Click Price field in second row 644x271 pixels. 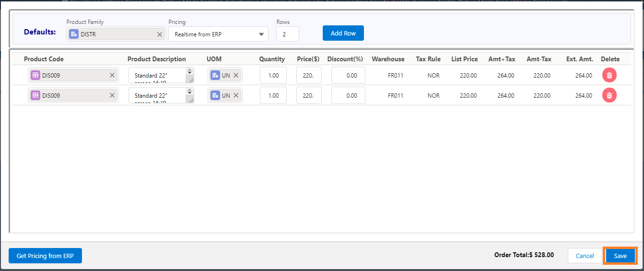click(308, 95)
